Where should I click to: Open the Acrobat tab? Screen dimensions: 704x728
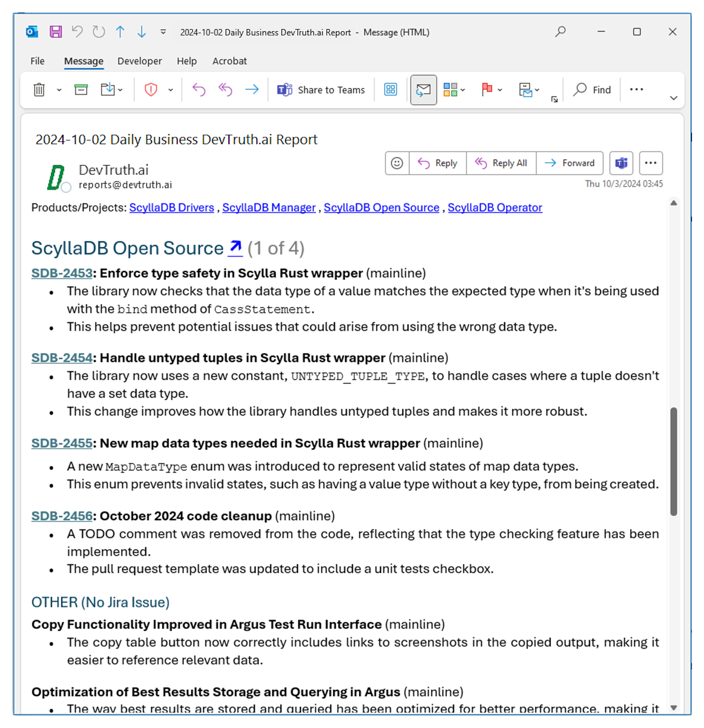click(x=229, y=61)
